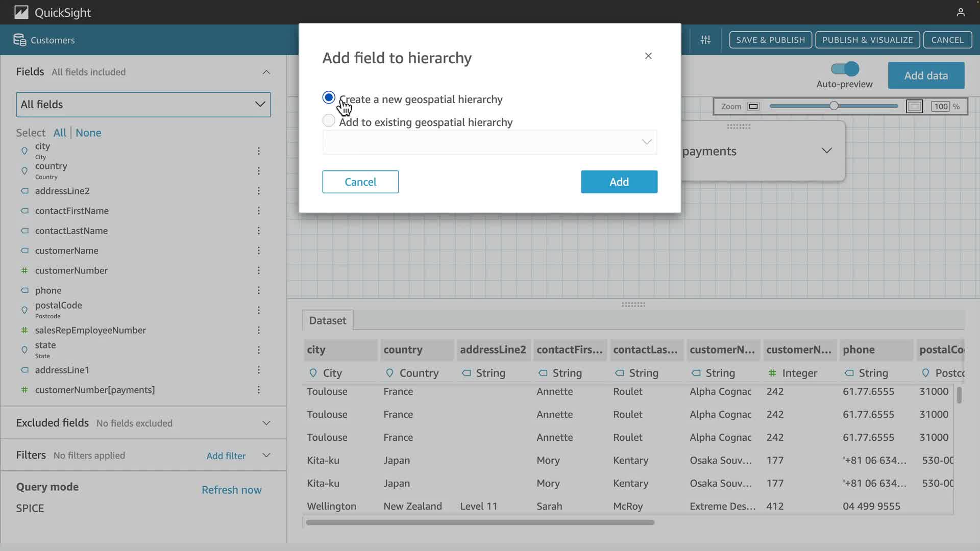Open options menu for customerName field
980x551 pixels.
pos(259,251)
